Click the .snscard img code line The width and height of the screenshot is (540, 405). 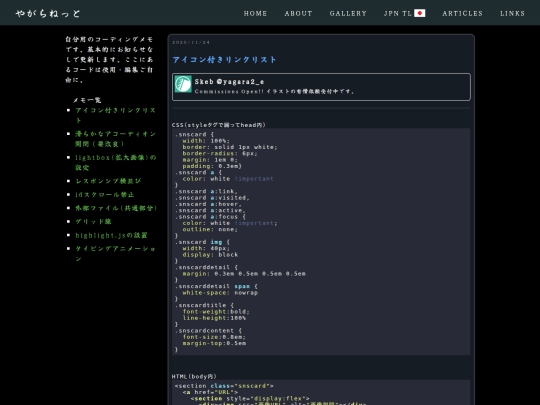202,242
